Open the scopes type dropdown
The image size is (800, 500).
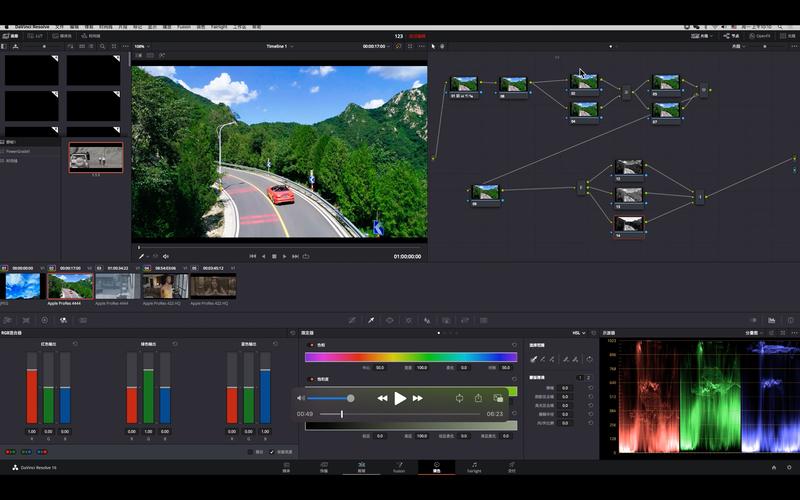[x=754, y=333]
